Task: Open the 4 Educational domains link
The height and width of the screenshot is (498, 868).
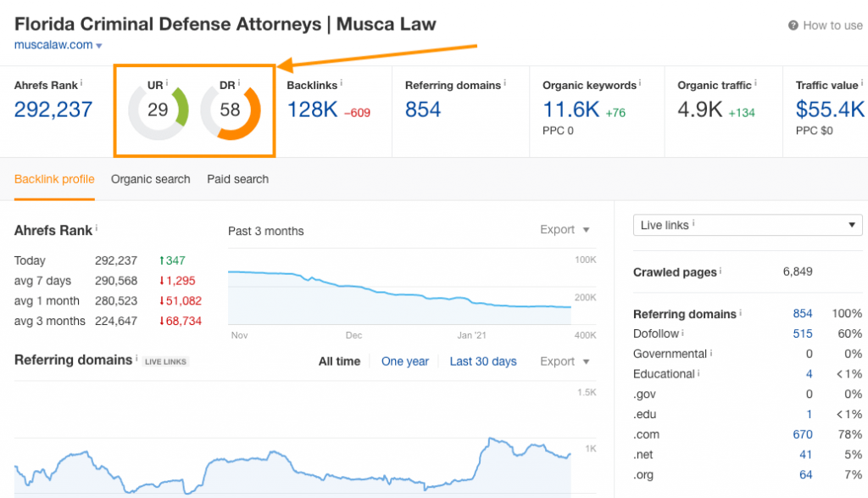Action: pos(810,374)
